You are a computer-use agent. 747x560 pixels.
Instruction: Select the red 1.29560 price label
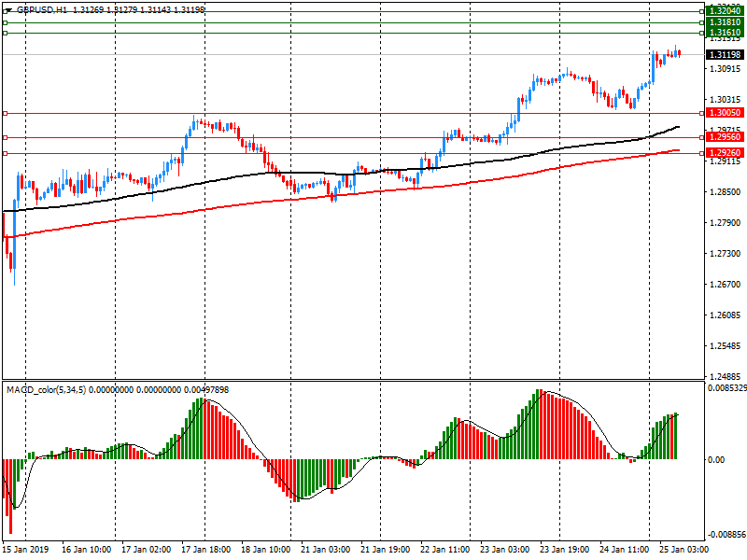pos(726,137)
